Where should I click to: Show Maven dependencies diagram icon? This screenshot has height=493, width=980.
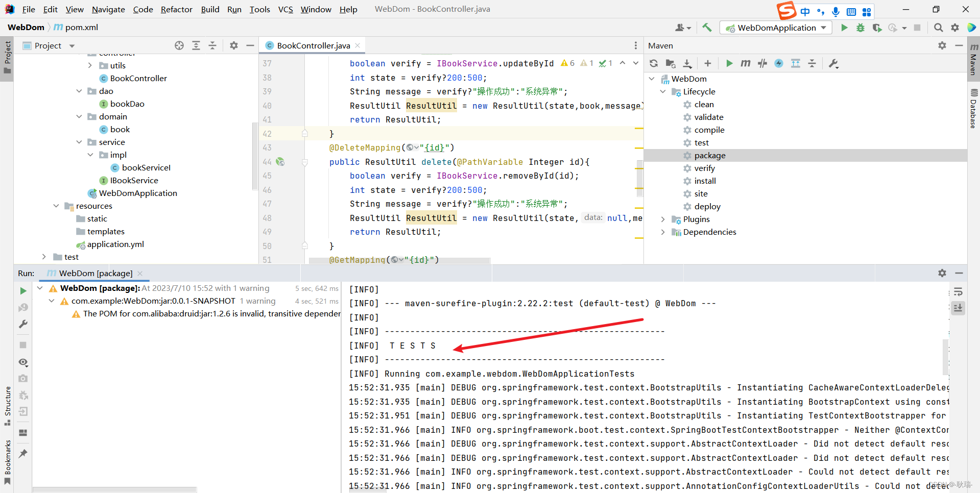(x=796, y=63)
